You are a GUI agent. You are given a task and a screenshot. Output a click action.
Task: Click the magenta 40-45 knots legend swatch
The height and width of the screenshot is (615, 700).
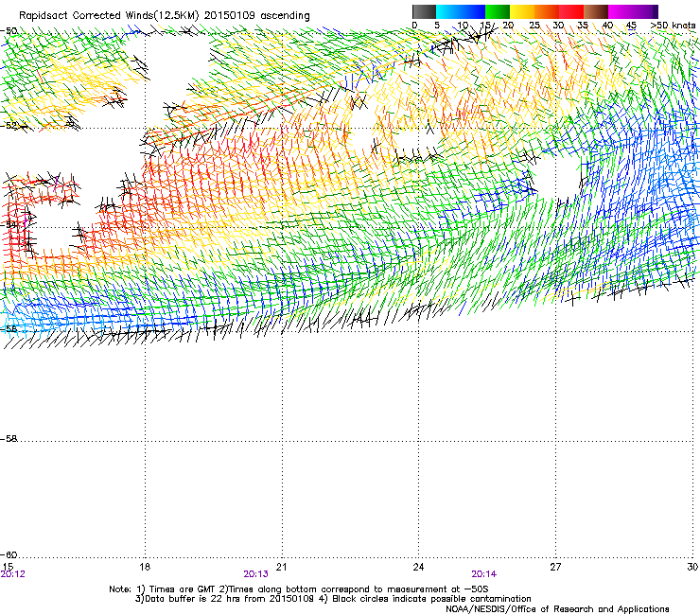(x=621, y=11)
